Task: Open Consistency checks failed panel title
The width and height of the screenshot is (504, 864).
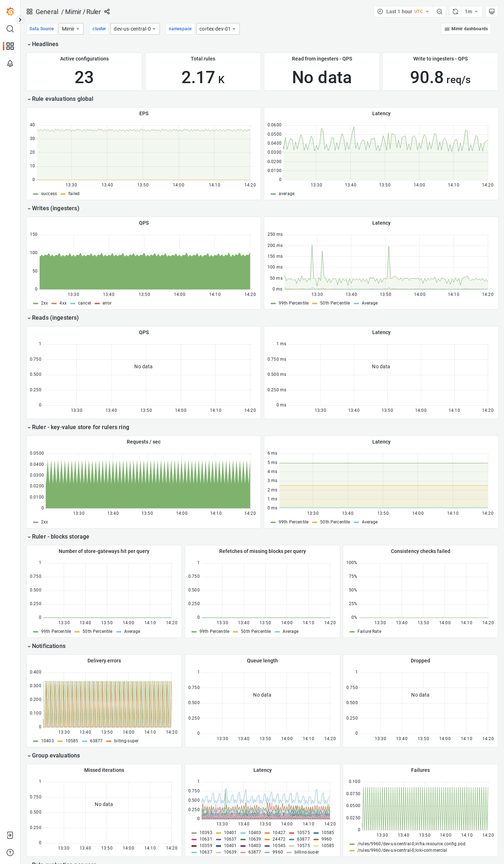Action: pyautogui.click(x=420, y=551)
